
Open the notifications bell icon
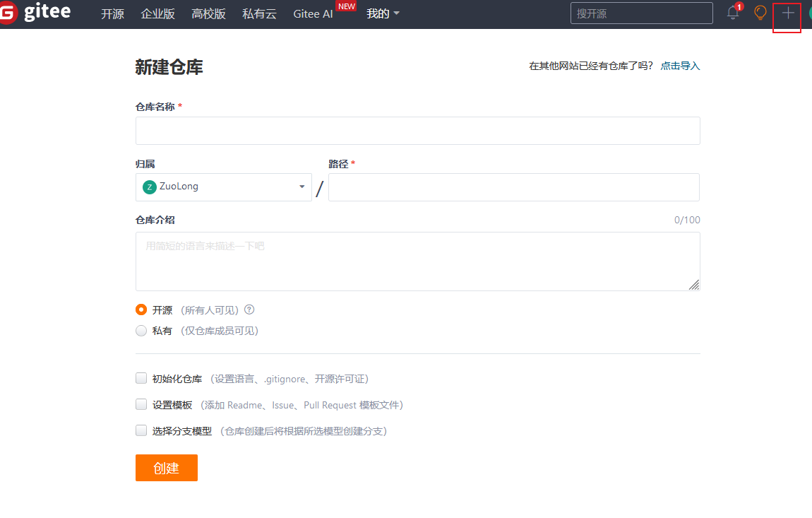point(733,13)
